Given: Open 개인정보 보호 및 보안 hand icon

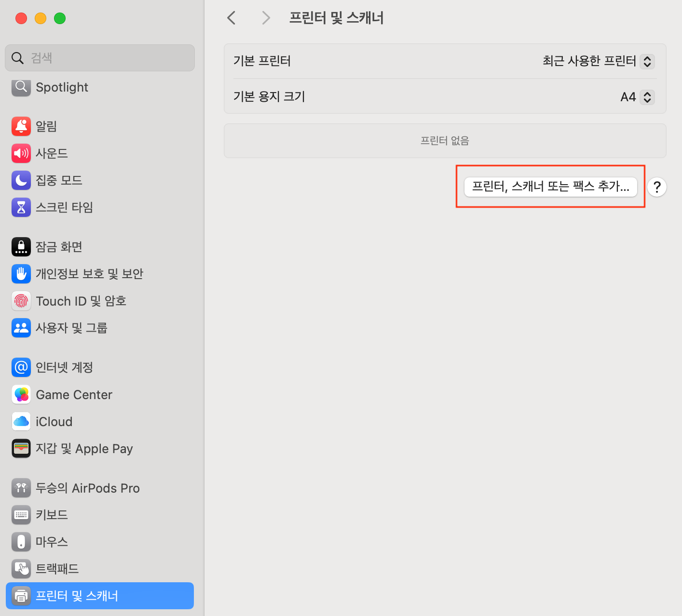Looking at the screenshot, I should [x=21, y=274].
